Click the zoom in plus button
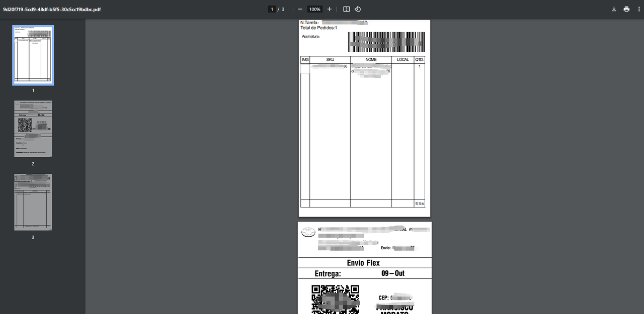This screenshot has height=314, width=644. click(x=330, y=9)
